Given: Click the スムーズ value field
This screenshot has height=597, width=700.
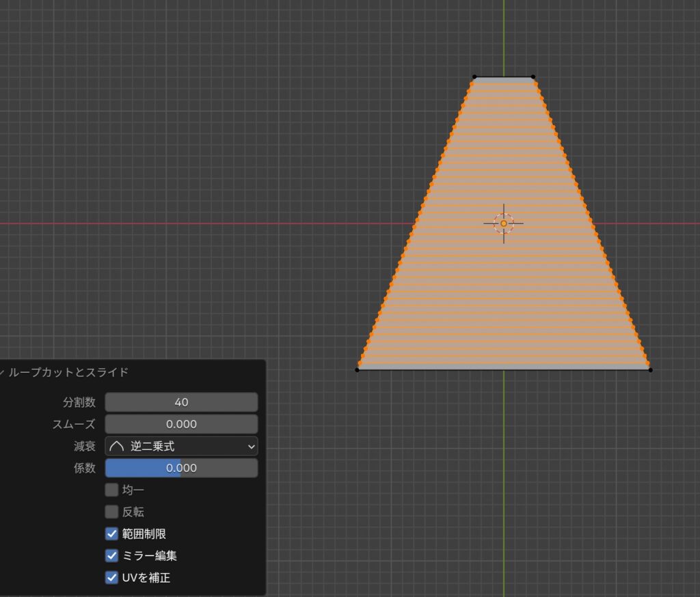Looking at the screenshot, I should point(181,424).
